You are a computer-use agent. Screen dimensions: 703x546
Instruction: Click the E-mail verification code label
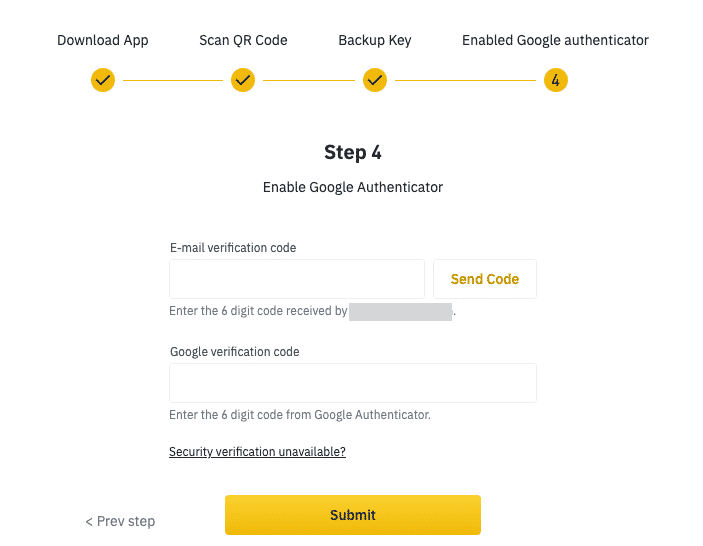coord(233,248)
